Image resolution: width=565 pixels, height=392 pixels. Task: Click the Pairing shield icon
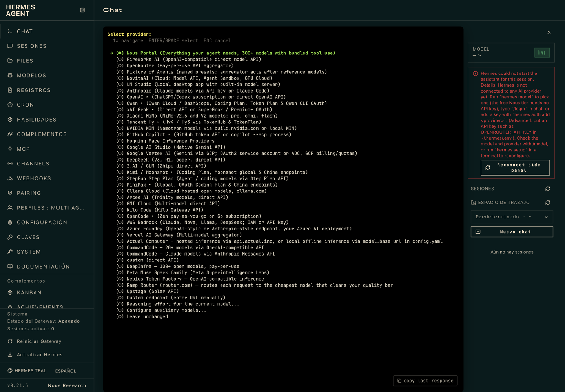click(10, 193)
